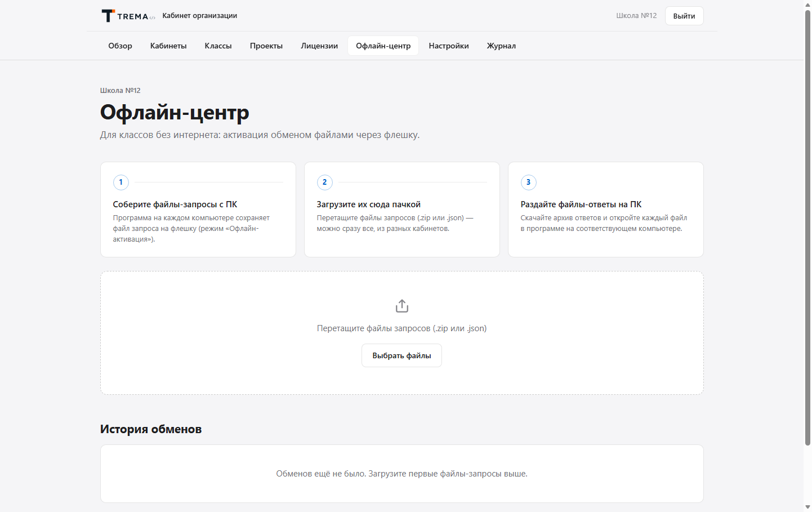The height and width of the screenshot is (512, 812).
Task: Click the scrollbar down arrow
Action: coord(807,507)
